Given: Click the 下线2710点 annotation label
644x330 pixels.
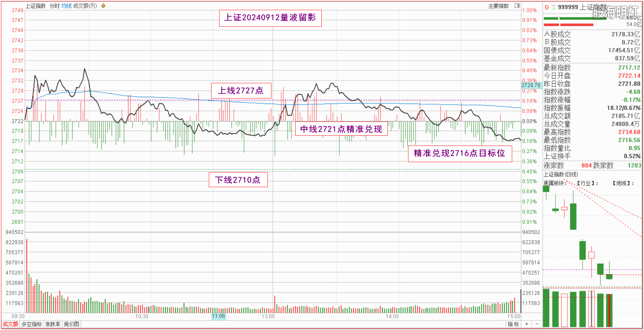Looking at the screenshot, I should point(238,180).
